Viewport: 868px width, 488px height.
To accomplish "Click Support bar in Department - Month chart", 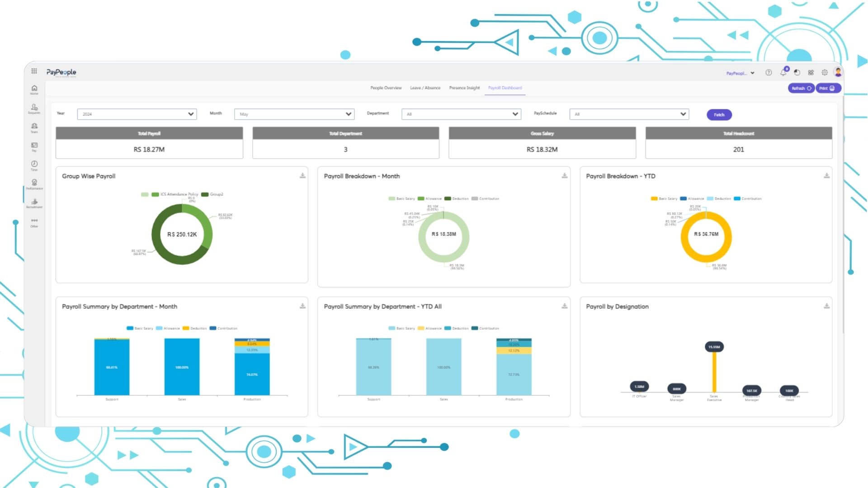I will tap(112, 367).
